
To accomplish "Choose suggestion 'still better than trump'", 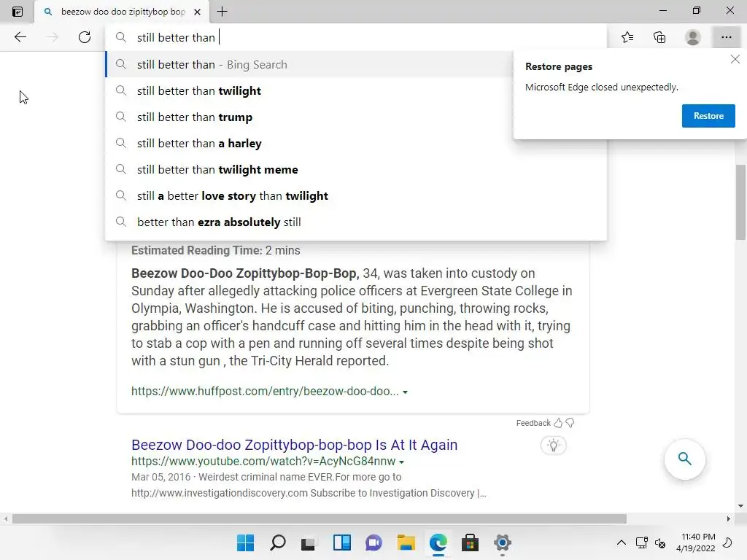I will (356, 117).
